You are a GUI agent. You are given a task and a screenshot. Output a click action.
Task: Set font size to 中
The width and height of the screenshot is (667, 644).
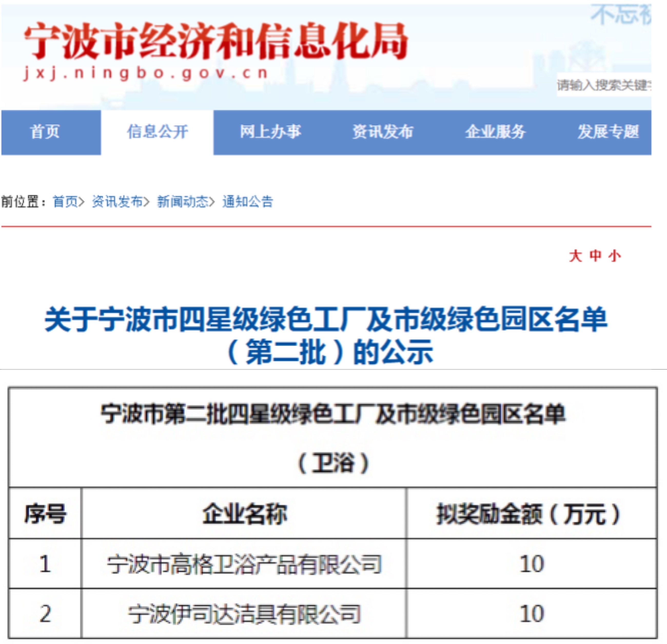595,256
